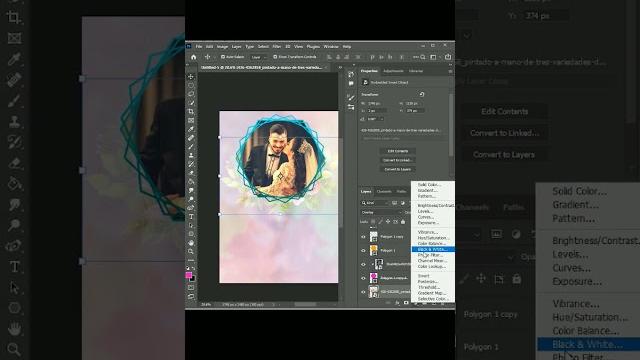Image resolution: width=640 pixels, height=360 pixels.
Task: Select the Eraser tool in center window toolbar
Action: pyautogui.click(x=191, y=173)
